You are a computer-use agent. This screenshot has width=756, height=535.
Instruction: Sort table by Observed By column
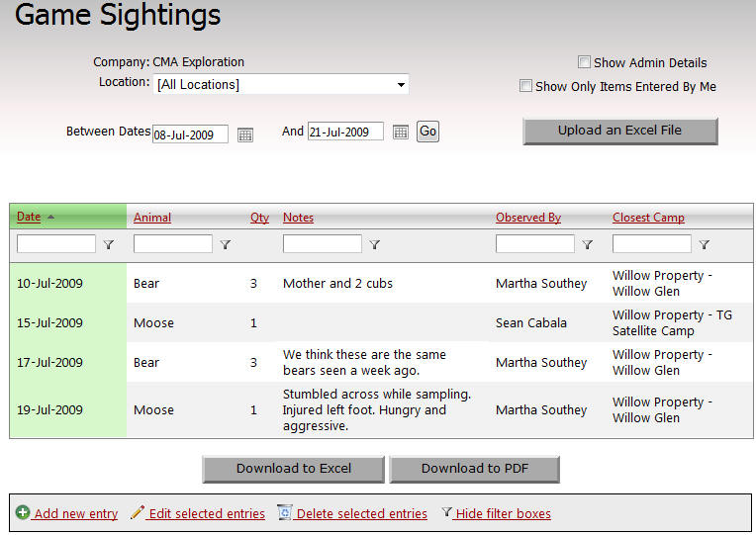tap(528, 218)
